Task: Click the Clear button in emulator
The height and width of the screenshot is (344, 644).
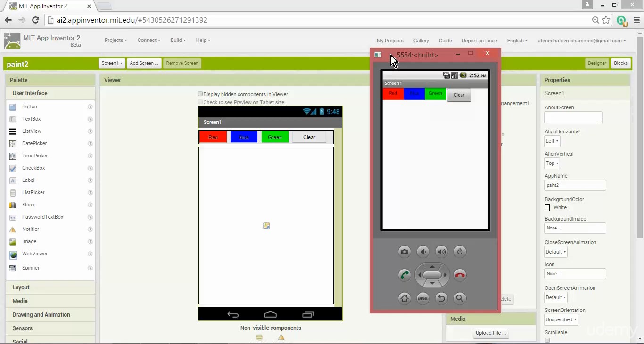Action: coord(459,95)
